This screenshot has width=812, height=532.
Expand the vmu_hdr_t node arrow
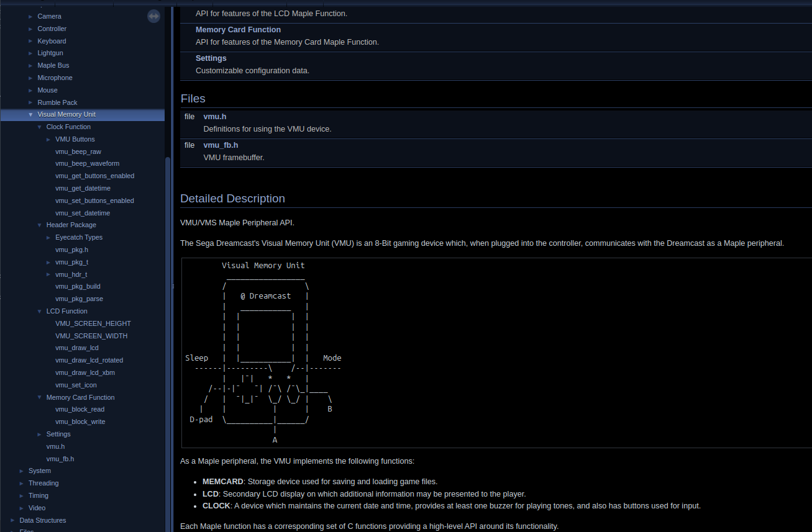pos(48,274)
